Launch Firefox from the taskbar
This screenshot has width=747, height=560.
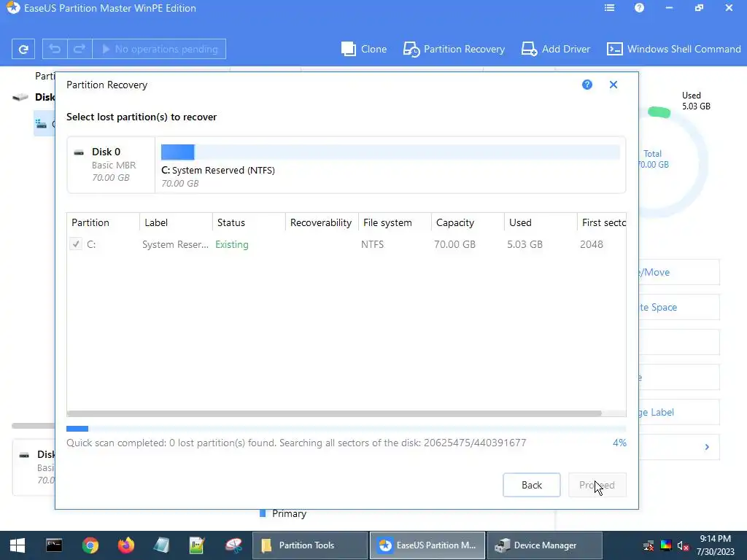[x=126, y=545]
